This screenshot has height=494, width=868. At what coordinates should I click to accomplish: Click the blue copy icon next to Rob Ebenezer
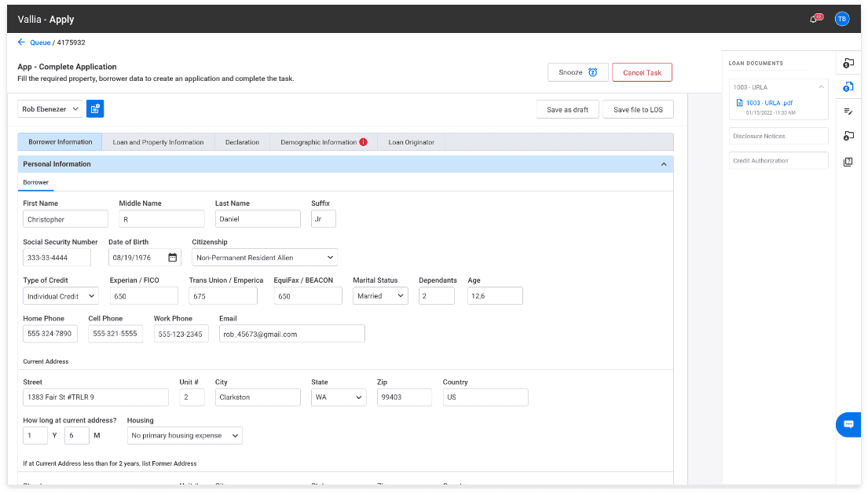[x=94, y=108]
